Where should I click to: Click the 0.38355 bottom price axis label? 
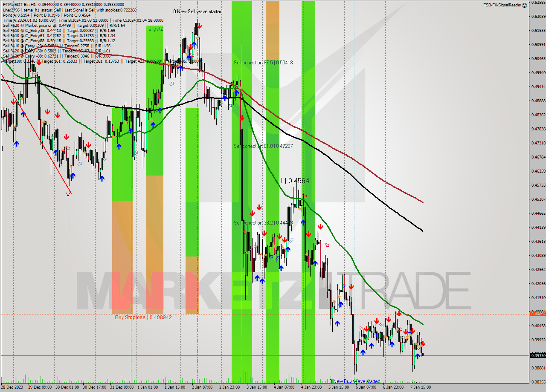click(538, 382)
